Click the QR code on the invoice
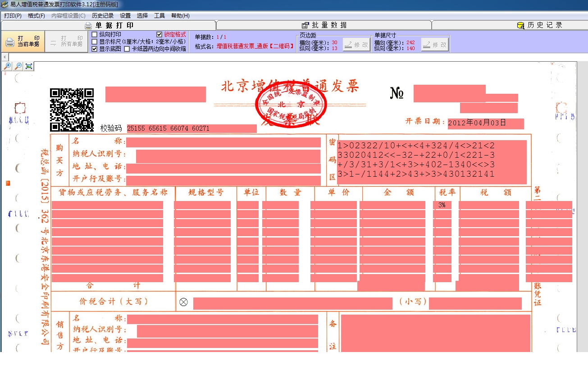Image resolution: width=588 pixels, height=366 pixels. [72, 110]
